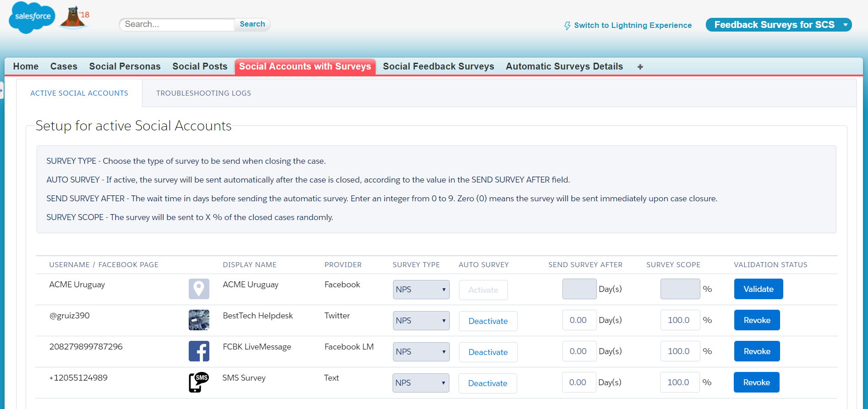
Task: Click BestTech Helpdesk display name
Action: tap(258, 316)
